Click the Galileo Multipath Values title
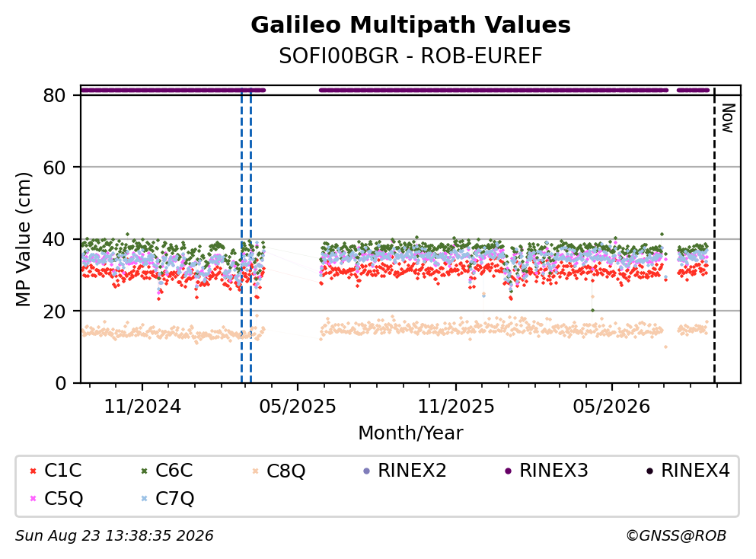The height and width of the screenshot is (559, 756). click(x=411, y=25)
